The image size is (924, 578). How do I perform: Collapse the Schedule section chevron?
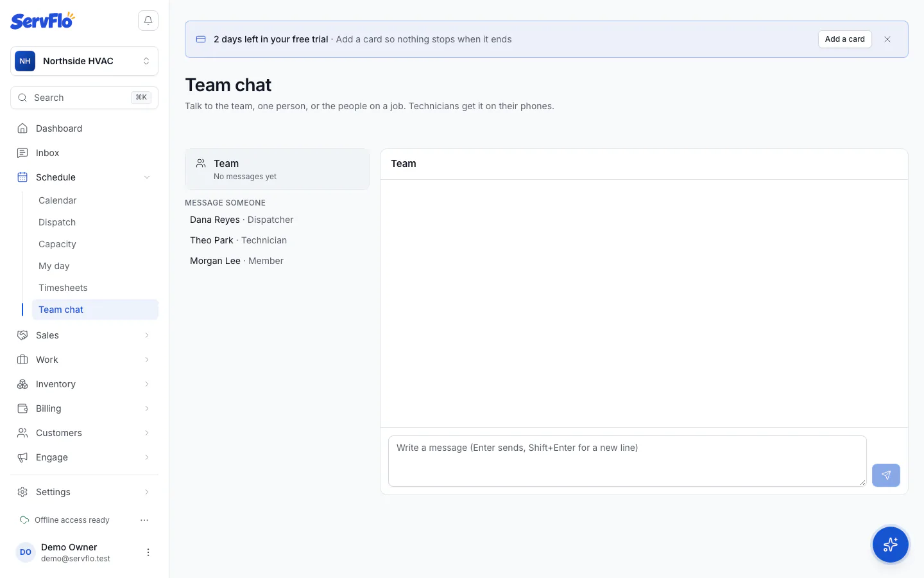coord(147,177)
